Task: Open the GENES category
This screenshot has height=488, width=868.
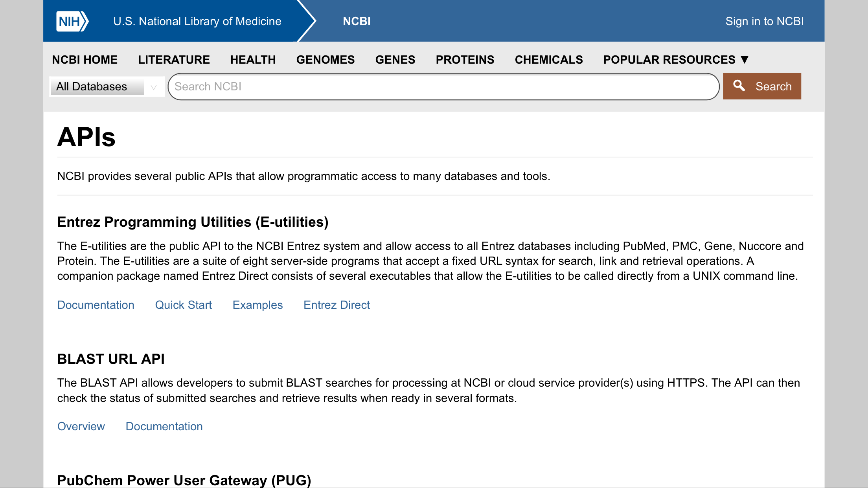Action: pos(395,59)
